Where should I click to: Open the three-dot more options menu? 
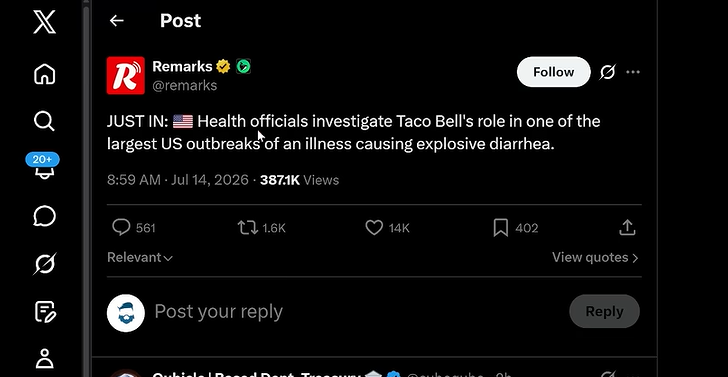pyautogui.click(x=633, y=72)
